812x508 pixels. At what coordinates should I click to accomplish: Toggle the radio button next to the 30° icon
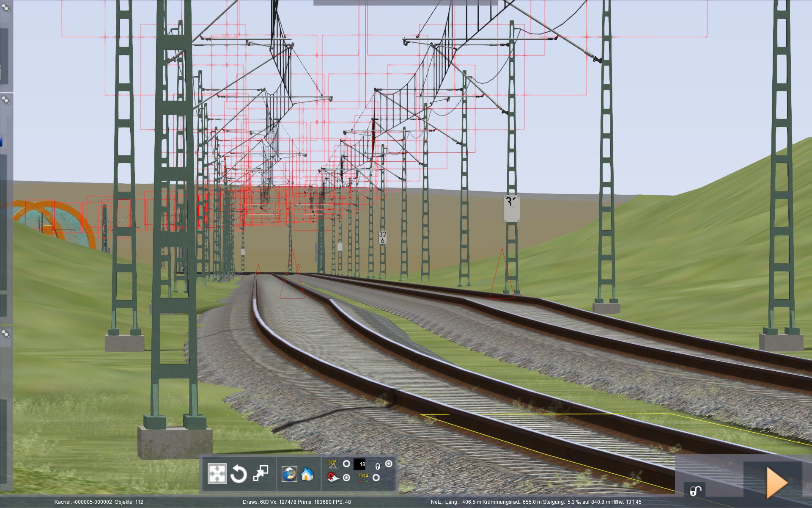(346, 464)
